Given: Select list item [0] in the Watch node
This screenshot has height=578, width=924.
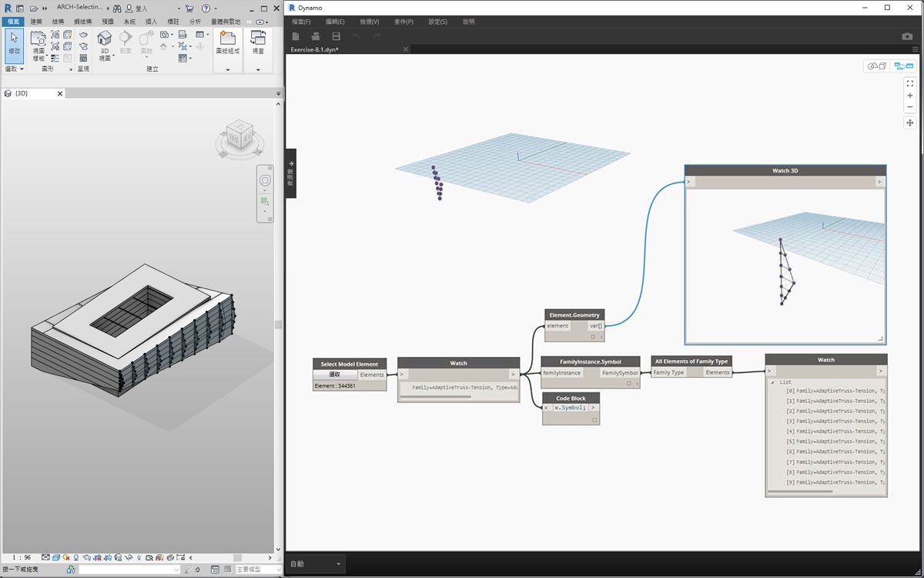Looking at the screenshot, I should tap(835, 391).
